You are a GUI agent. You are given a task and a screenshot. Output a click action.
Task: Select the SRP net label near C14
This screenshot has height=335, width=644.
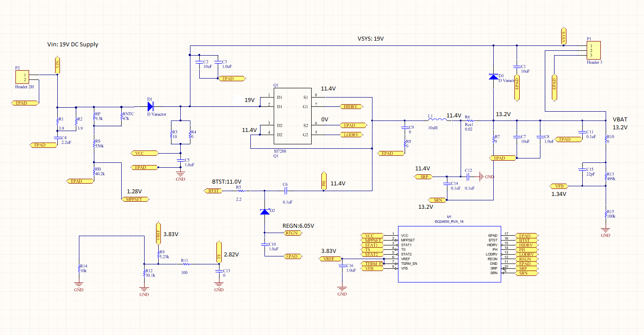pos(423,177)
